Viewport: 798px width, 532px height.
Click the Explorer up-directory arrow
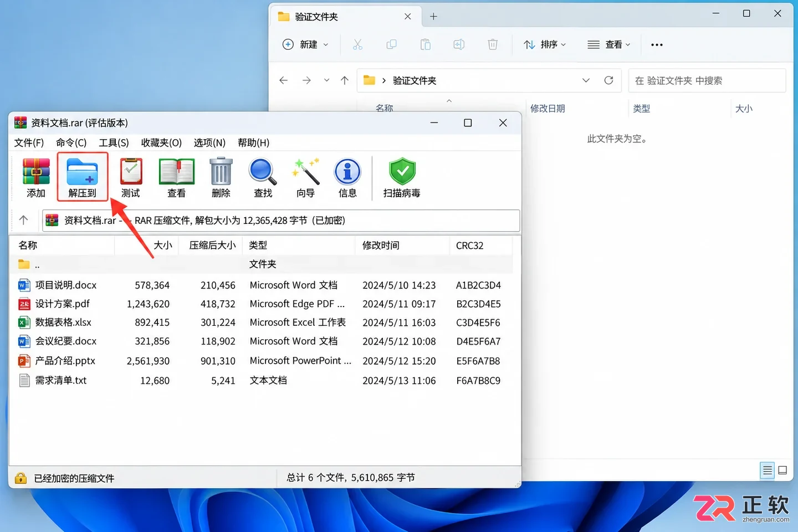pyautogui.click(x=345, y=80)
